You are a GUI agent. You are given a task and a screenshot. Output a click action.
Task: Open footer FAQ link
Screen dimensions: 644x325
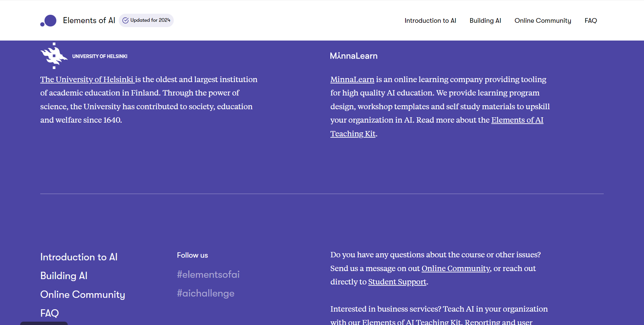click(50, 313)
